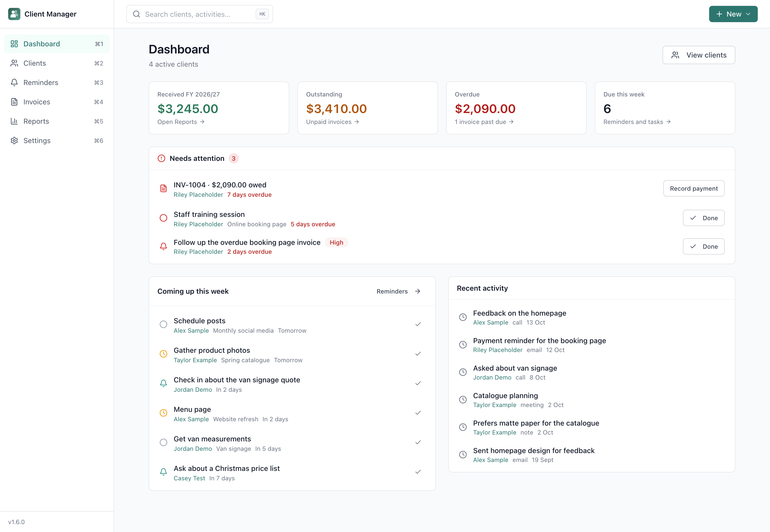Image resolution: width=770 pixels, height=532 pixels.
Task: Open the New dropdown button
Action: click(x=733, y=14)
